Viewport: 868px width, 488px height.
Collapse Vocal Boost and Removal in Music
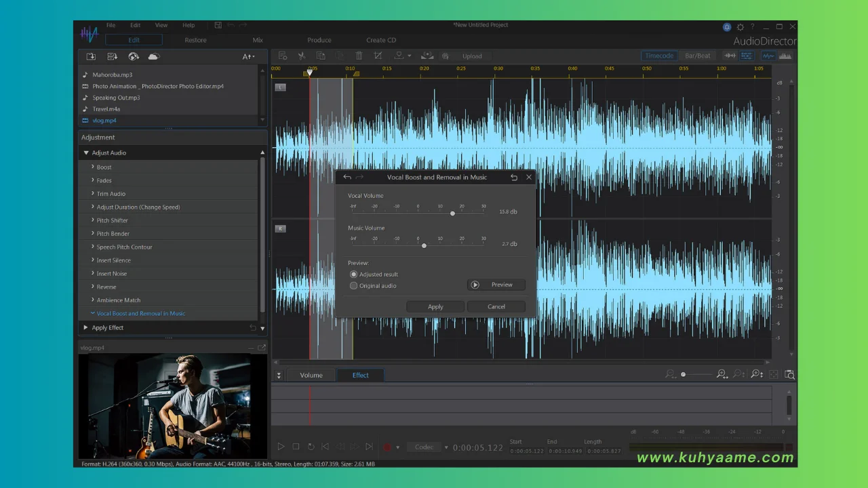92,313
